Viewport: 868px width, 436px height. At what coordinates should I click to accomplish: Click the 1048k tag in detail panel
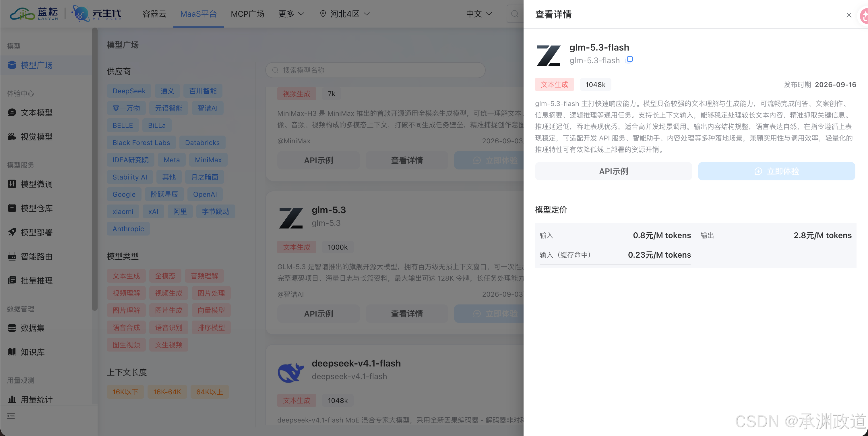click(595, 85)
